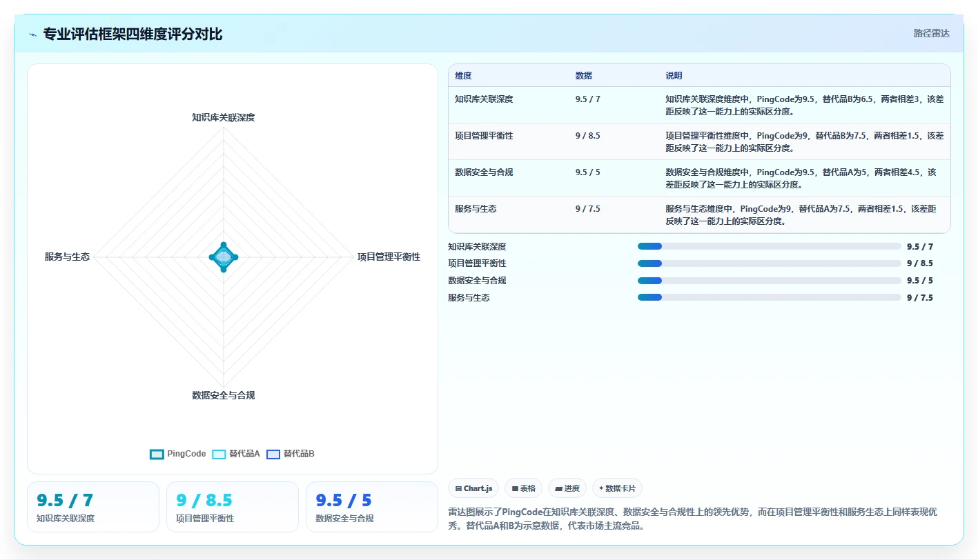Select table row cell 知识库关联深度

pos(484,99)
